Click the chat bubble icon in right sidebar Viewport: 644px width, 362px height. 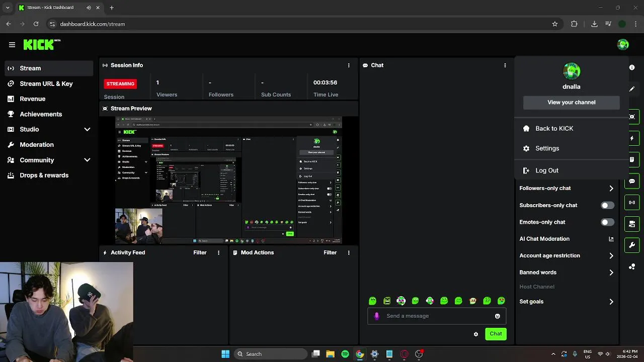pos(632,181)
